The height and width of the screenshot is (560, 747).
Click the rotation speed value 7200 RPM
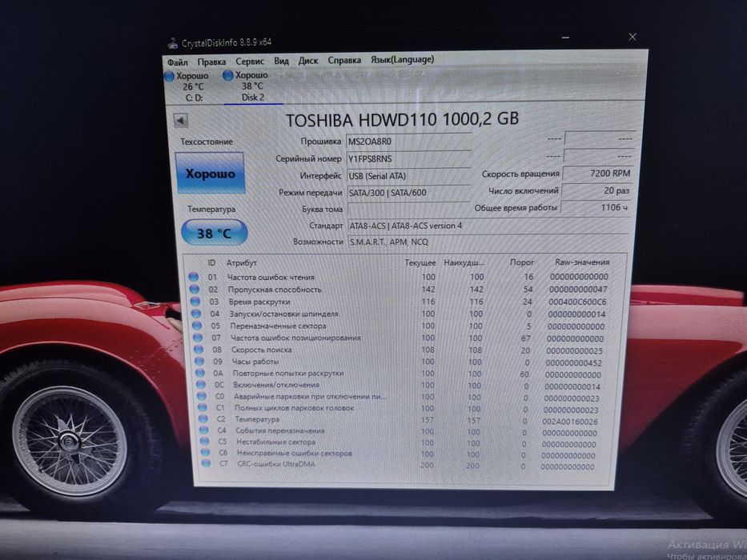598,174
